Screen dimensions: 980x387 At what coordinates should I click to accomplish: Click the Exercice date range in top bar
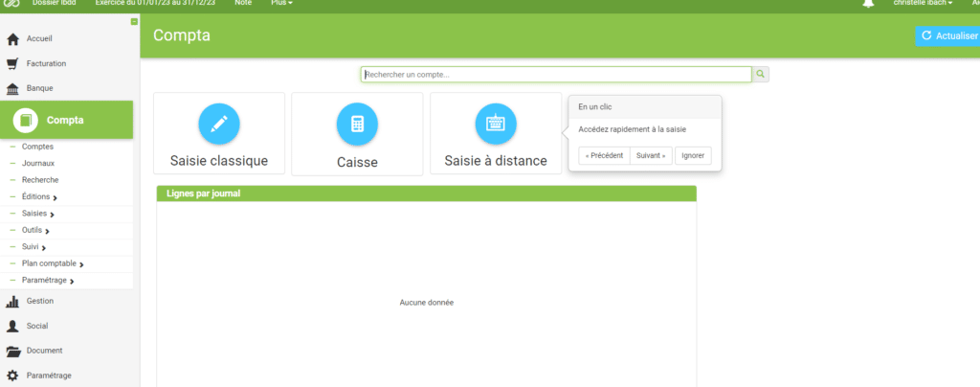(x=155, y=3)
